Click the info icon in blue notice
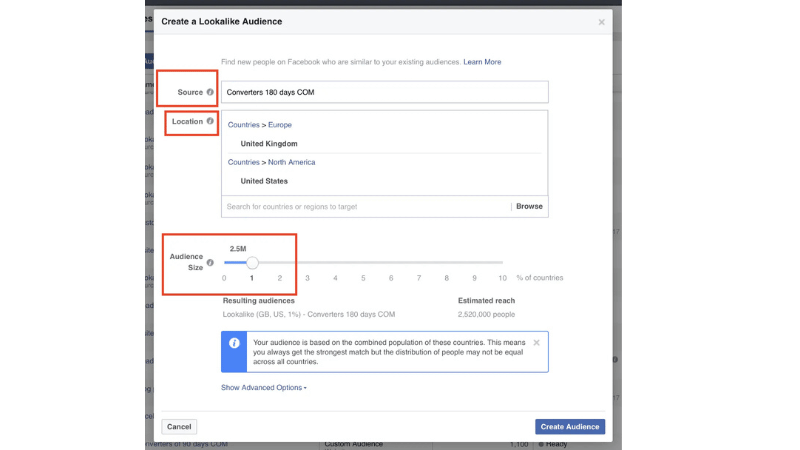The height and width of the screenshot is (450, 800). [234, 343]
